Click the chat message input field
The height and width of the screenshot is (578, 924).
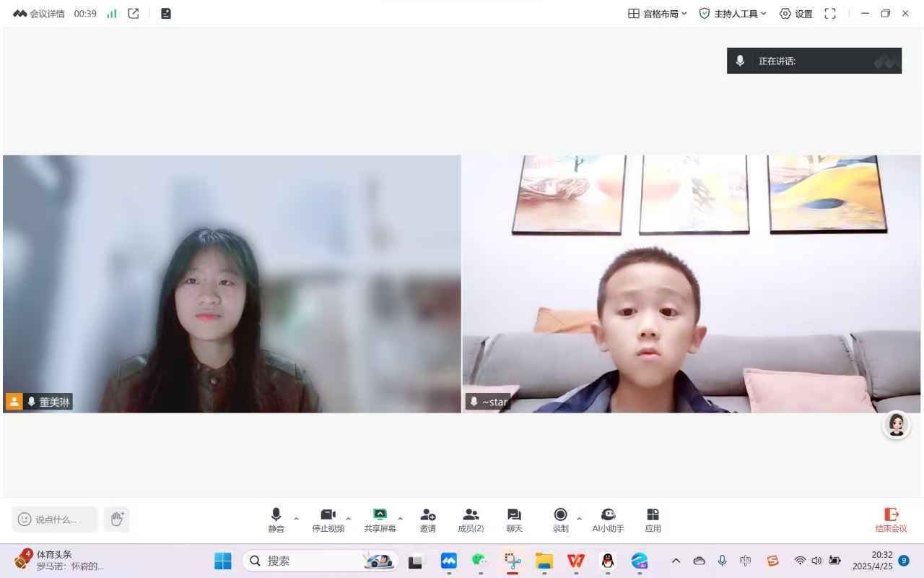(55, 519)
